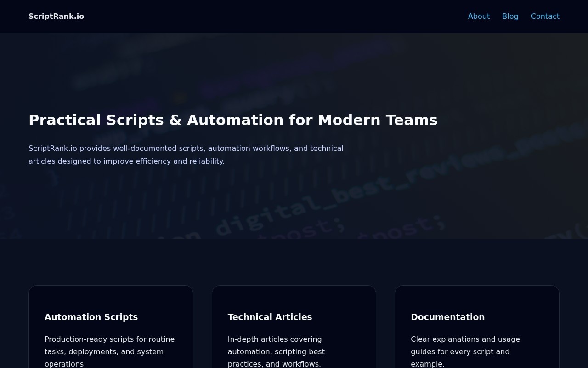
Task: Click the 'Production-ready scripts' description text
Action: point(110,351)
